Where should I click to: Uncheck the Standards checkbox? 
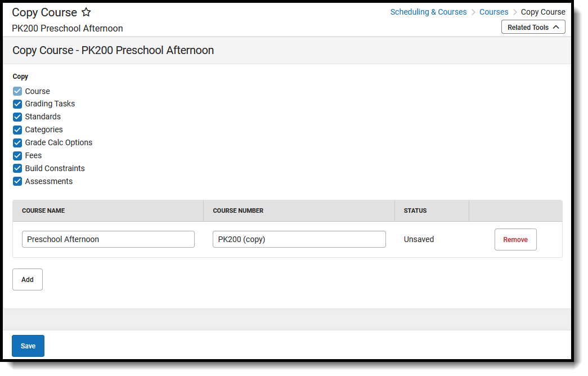17,117
